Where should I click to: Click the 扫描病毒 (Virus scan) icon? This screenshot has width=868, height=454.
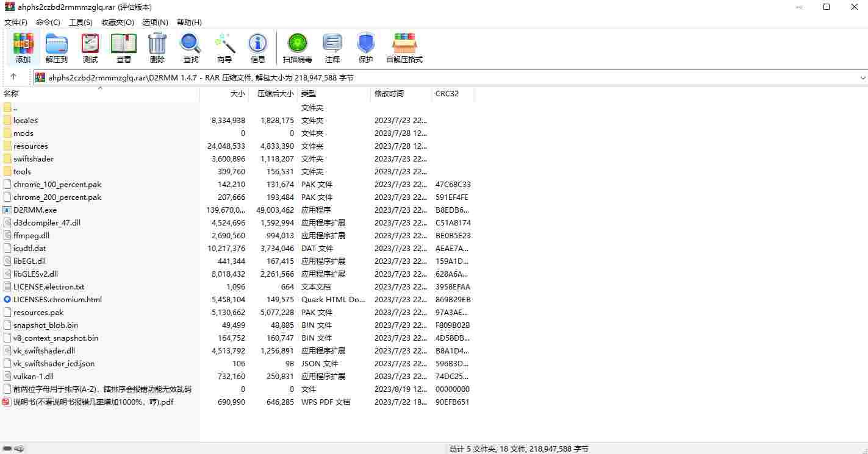coord(298,44)
